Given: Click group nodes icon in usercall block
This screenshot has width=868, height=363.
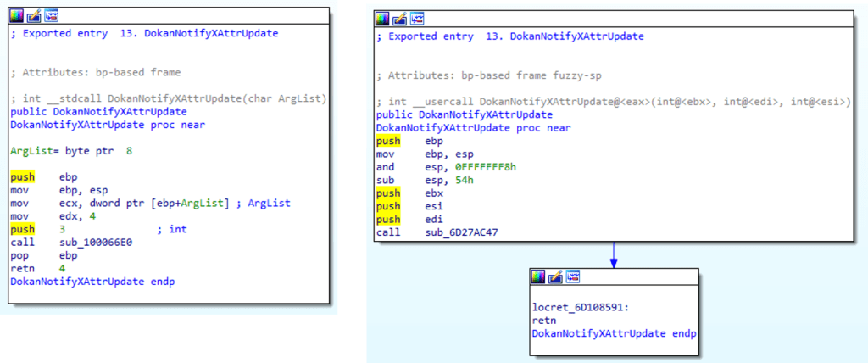Looking at the screenshot, I should (x=417, y=18).
